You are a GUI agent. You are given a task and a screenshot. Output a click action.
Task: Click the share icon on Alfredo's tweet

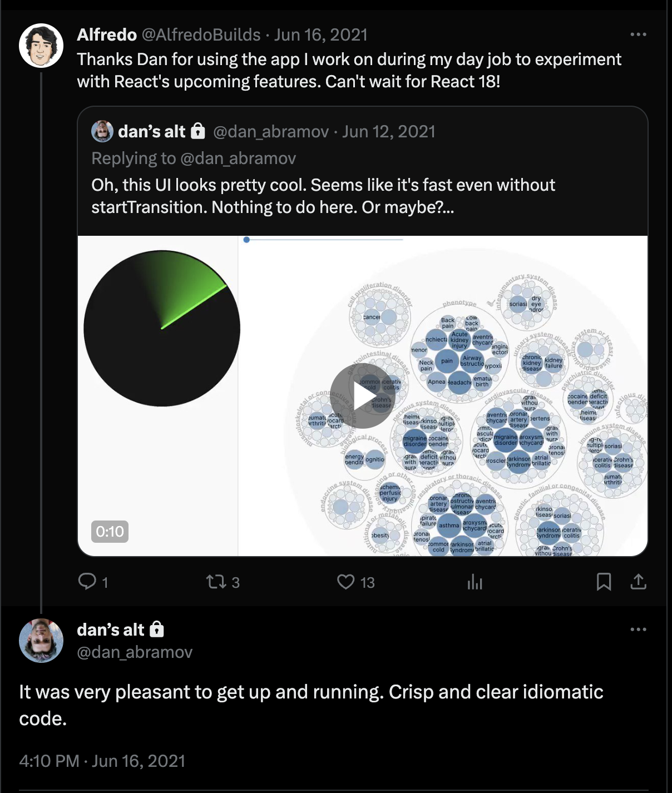tap(638, 582)
